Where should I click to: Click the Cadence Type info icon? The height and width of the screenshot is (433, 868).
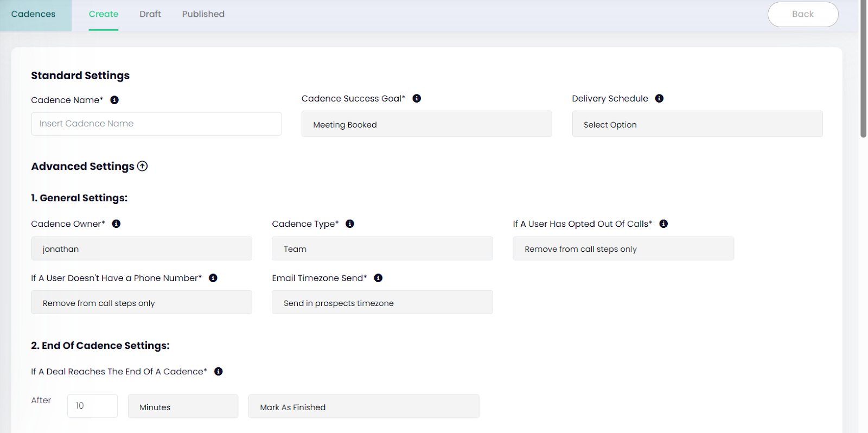coord(350,224)
